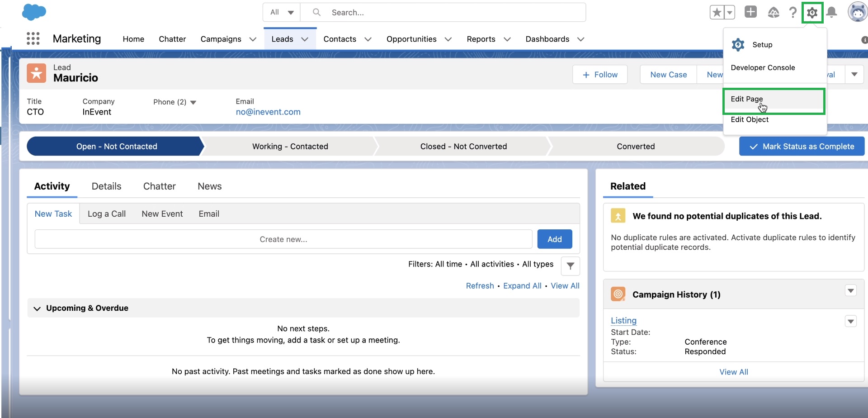Click the Refresh activity link
The image size is (868, 418).
coord(480,286)
